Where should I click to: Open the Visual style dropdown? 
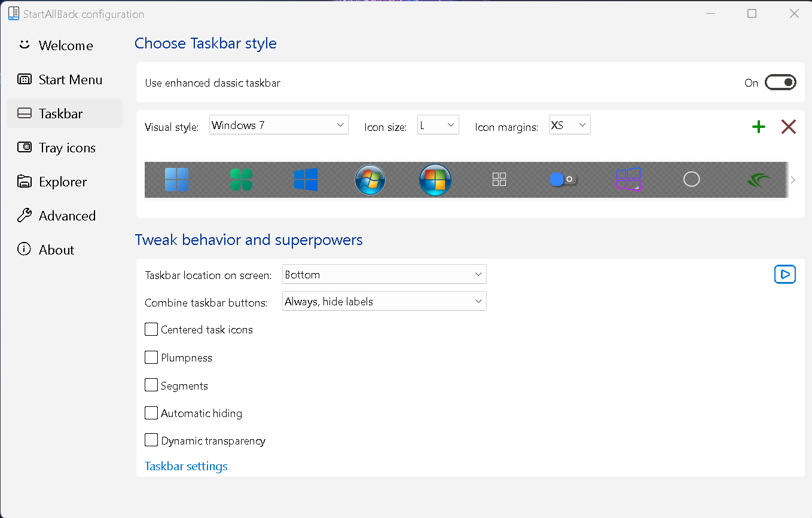coord(279,125)
